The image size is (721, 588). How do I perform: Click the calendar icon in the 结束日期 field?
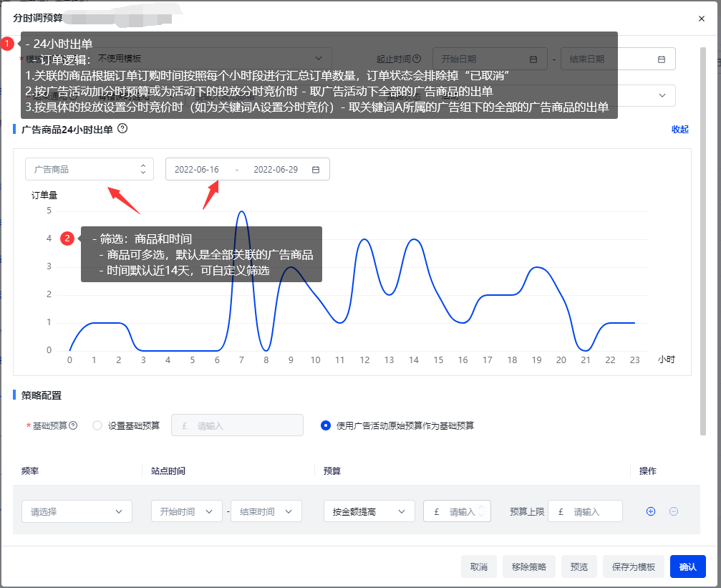pyautogui.click(x=662, y=59)
